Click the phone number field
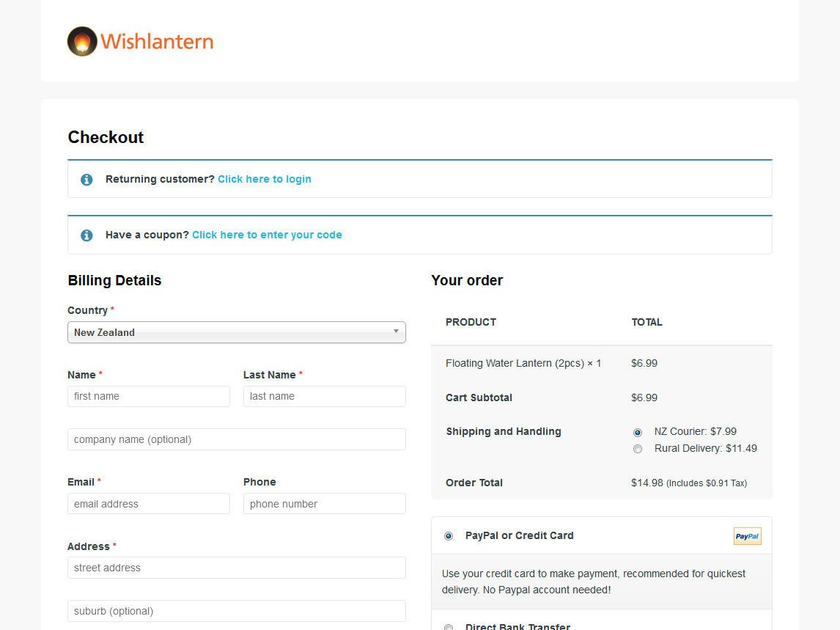The height and width of the screenshot is (630, 840). click(x=324, y=504)
